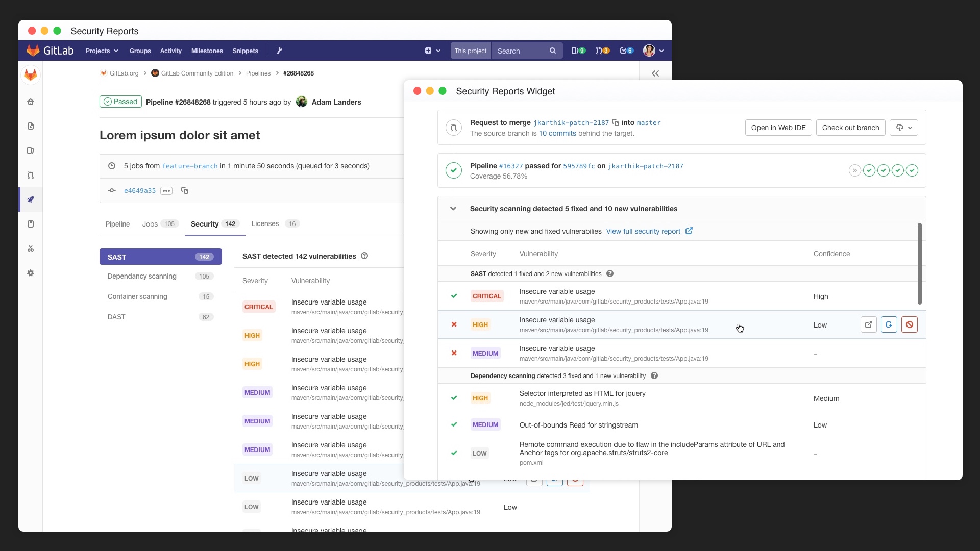Open snippets via the scissors sidebar icon

pos(31,248)
